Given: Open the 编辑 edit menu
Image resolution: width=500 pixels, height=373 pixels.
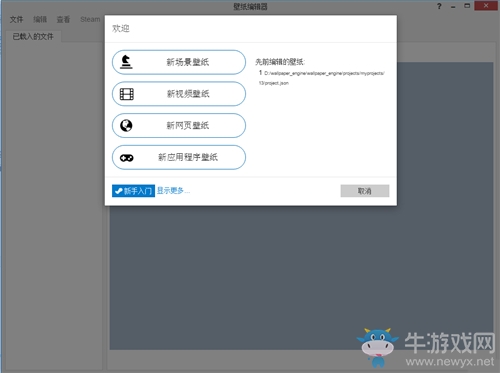Looking at the screenshot, I should tap(40, 19).
